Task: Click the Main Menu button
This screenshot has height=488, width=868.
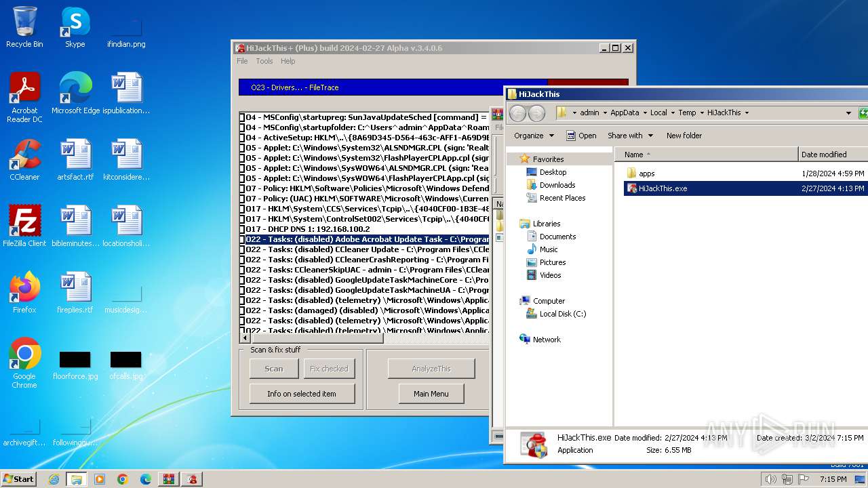Action: [431, 394]
